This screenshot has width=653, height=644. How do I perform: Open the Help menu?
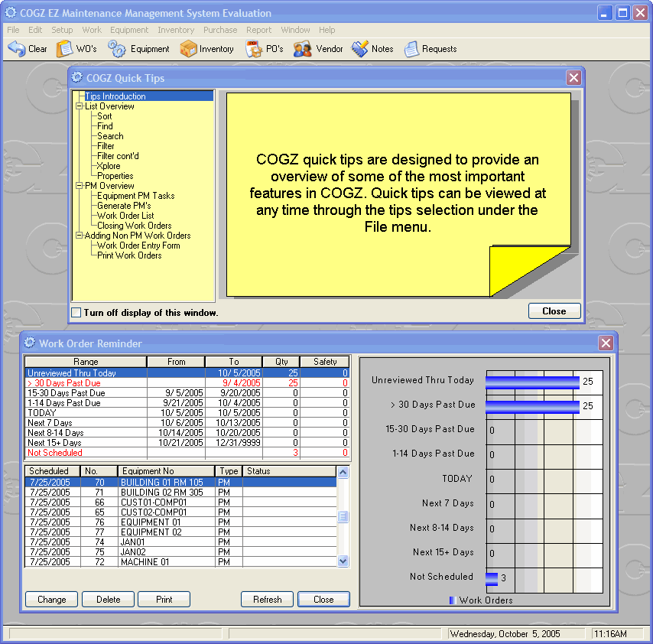tap(327, 30)
